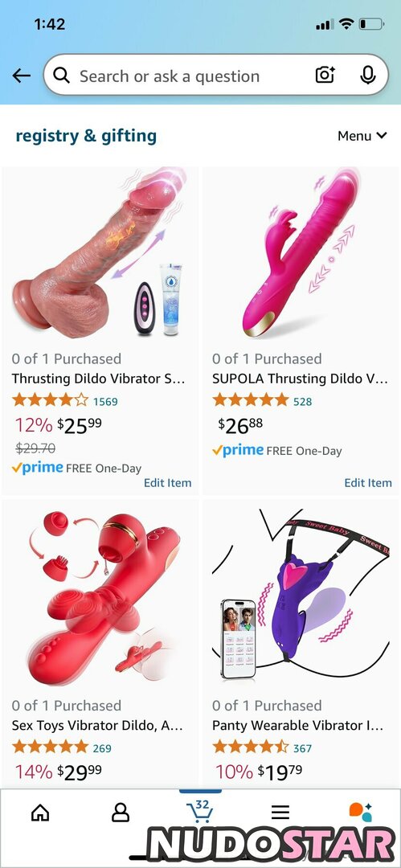401x868 pixels.
Task: Open the 1569 ratings count
Action: pyautogui.click(x=105, y=401)
